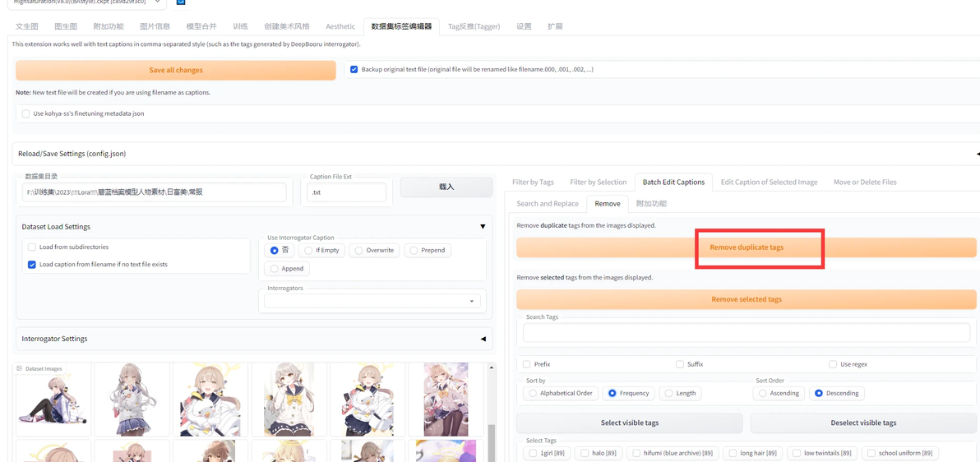This screenshot has width=980, height=462.
Task: Open the Interrogators dropdown
Action: [x=372, y=301]
